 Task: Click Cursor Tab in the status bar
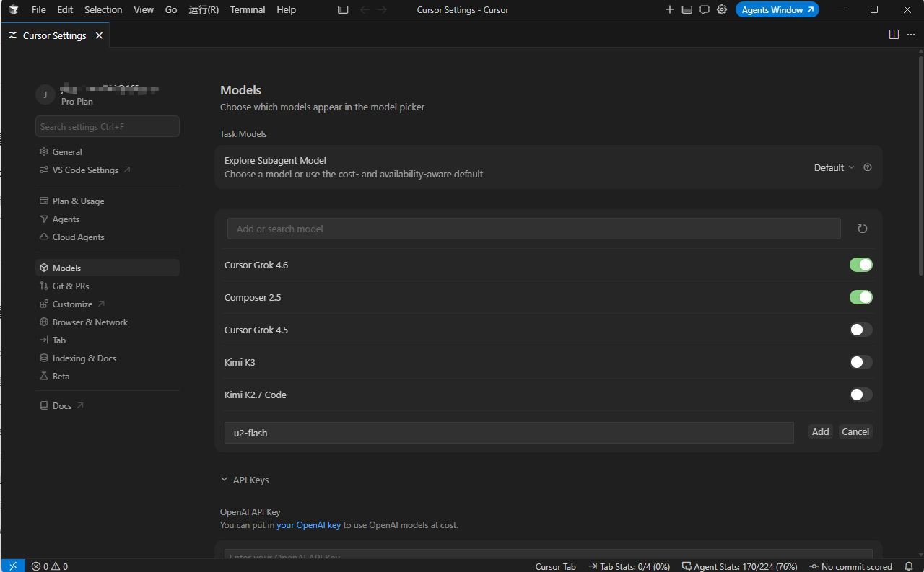[x=556, y=566]
